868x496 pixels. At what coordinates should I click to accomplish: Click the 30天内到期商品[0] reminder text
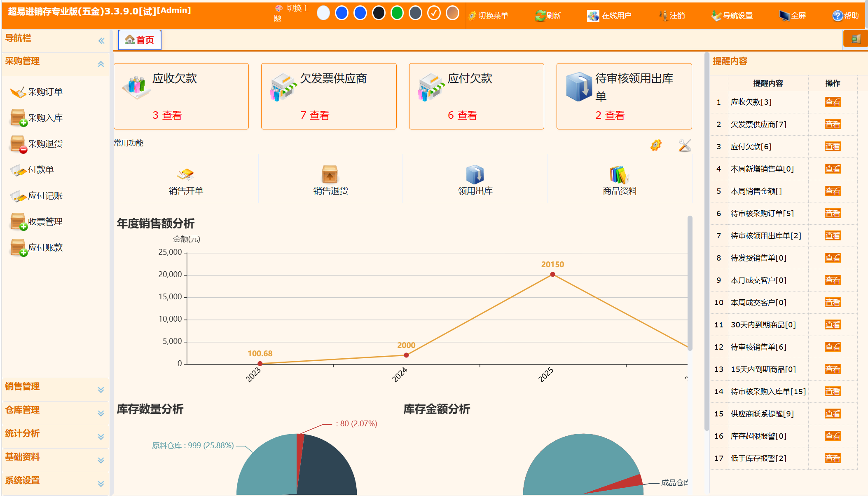coord(763,324)
